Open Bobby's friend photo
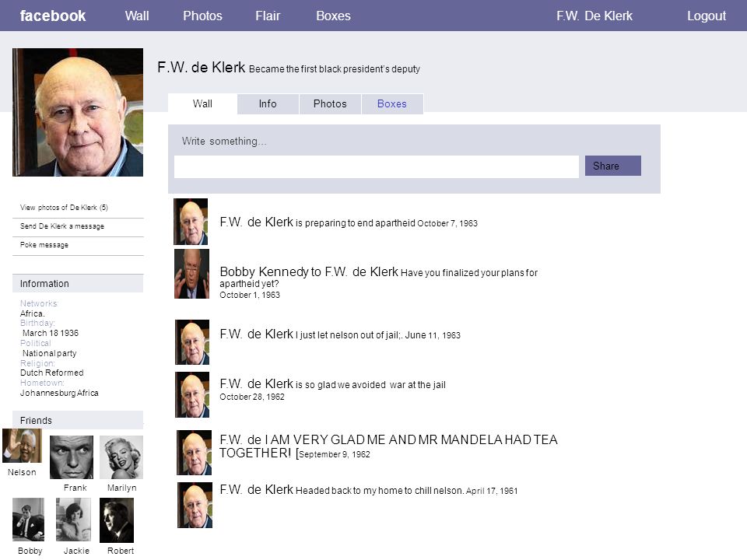 coord(28,520)
